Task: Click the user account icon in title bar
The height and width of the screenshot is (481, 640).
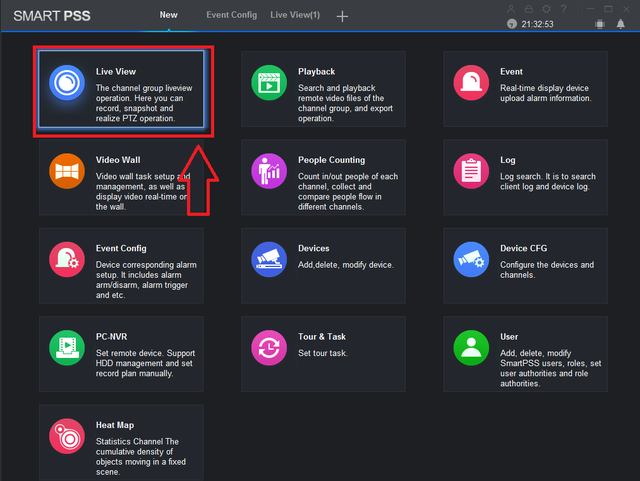Action: click(x=511, y=9)
